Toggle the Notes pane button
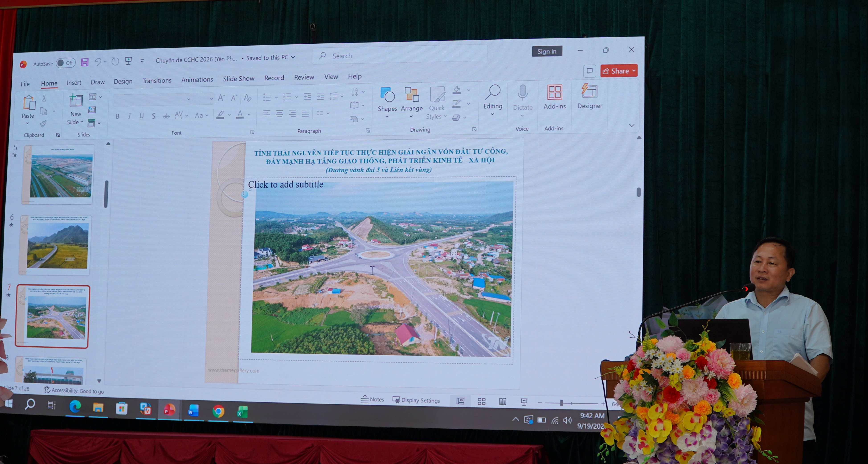Image resolution: width=868 pixels, height=464 pixels. coord(372,399)
